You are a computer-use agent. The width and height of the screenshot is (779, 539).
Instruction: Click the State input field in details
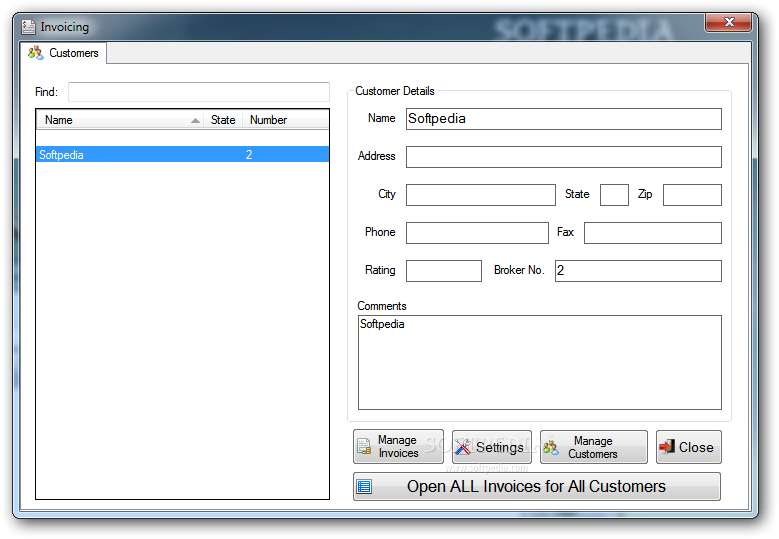(x=615, y=195)
